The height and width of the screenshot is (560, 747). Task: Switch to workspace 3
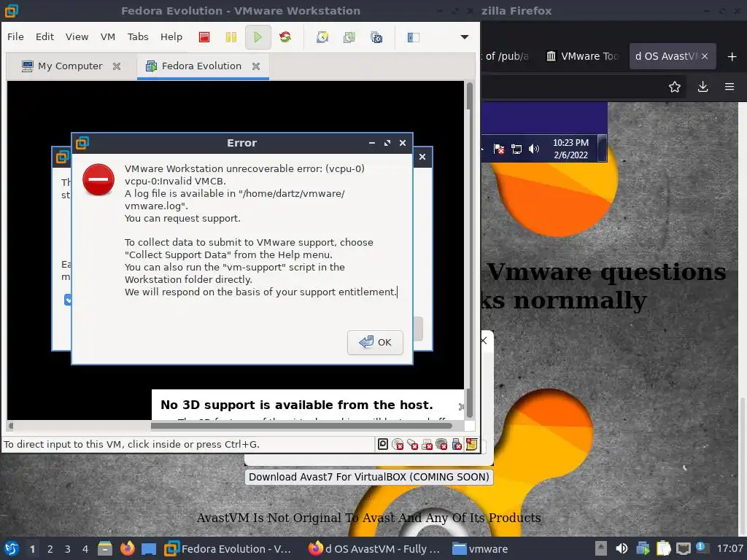coord(68,549)
